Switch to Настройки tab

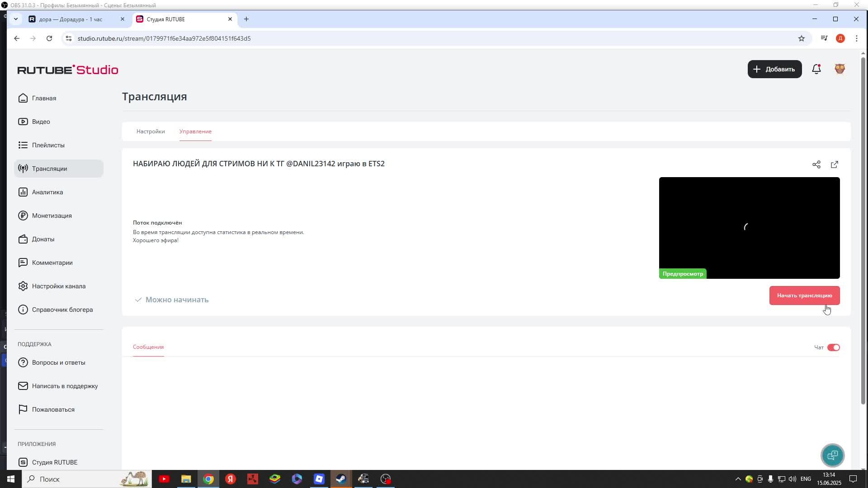point(151,131)
